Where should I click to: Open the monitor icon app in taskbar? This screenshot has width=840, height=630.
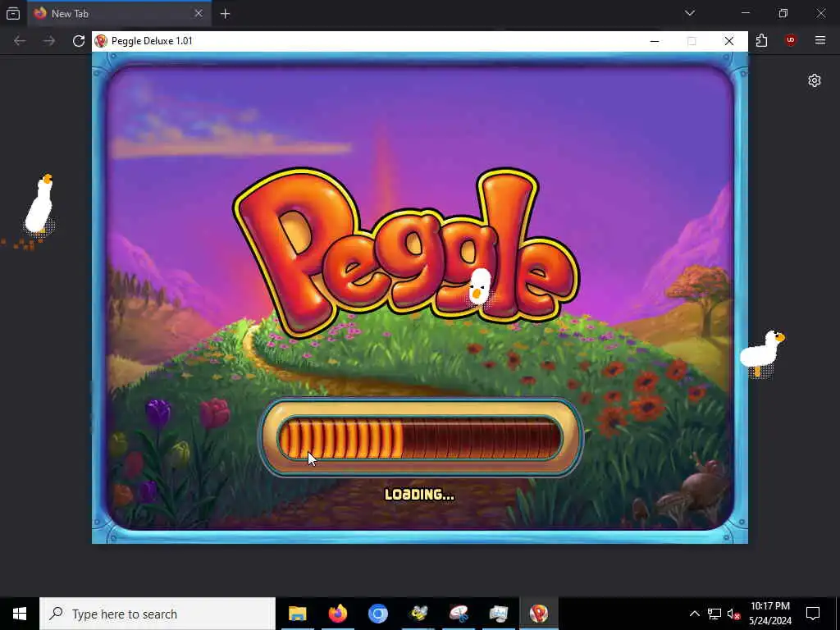click(x=499, y=614)
